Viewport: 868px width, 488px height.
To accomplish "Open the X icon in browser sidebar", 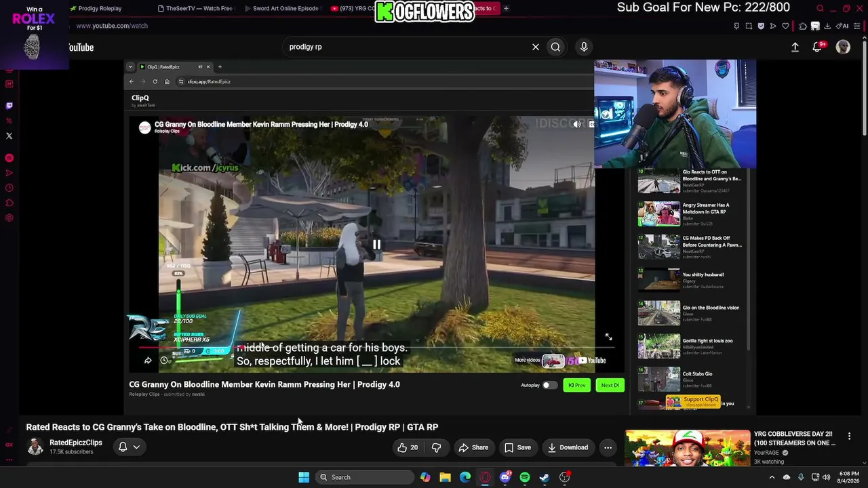I will click(x=9, y=136).
